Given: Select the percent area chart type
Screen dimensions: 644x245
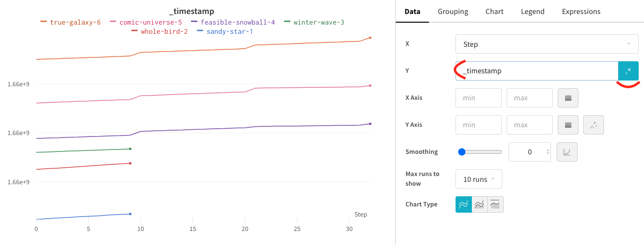Looking at the screenshot, I should point(496,204).
